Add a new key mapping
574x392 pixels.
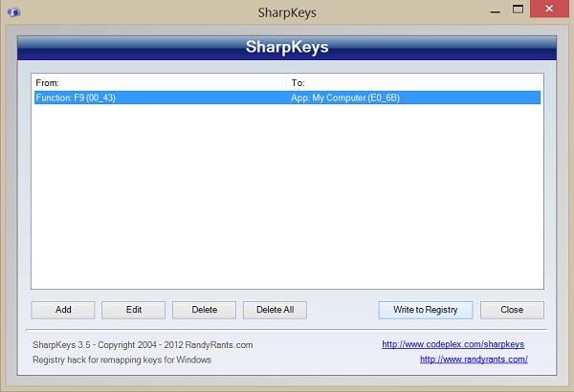pos(63,310)
